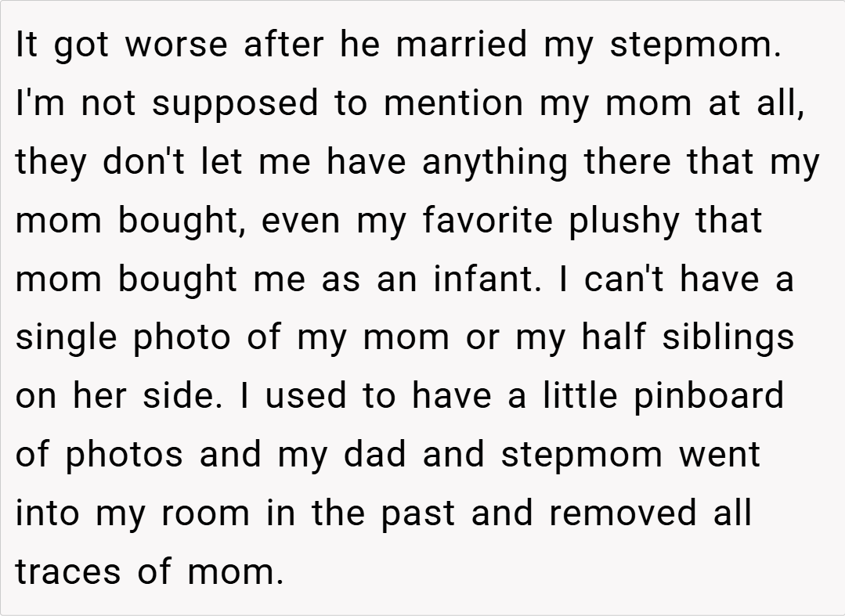Screen dimensions: 845x616
Task: Click the word "pinboard"
Action: [709, 396]
